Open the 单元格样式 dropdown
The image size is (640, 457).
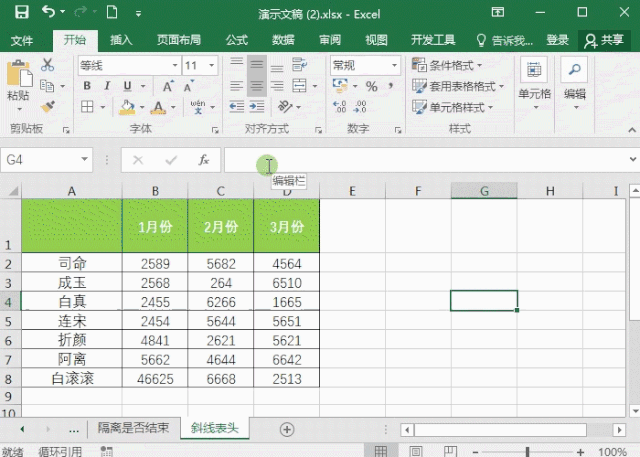[x=453, y=107]
